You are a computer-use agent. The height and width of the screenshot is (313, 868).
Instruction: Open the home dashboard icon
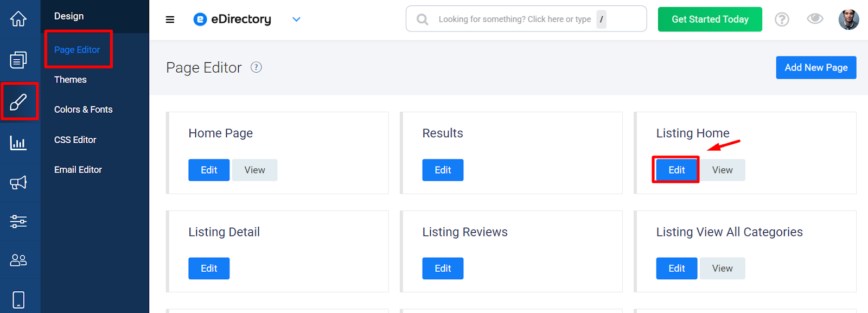[18, 19]
